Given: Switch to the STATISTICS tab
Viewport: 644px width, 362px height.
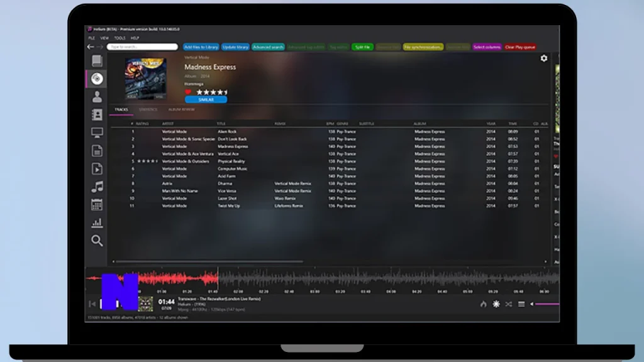Looking at the screenshot, I should (x=148, y=109).
